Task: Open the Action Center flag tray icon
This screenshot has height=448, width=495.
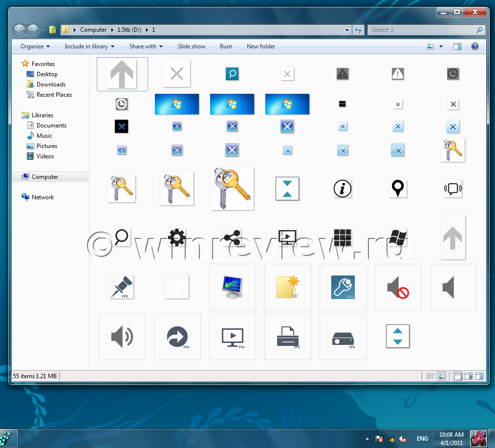Action: [x=379, y=439]
